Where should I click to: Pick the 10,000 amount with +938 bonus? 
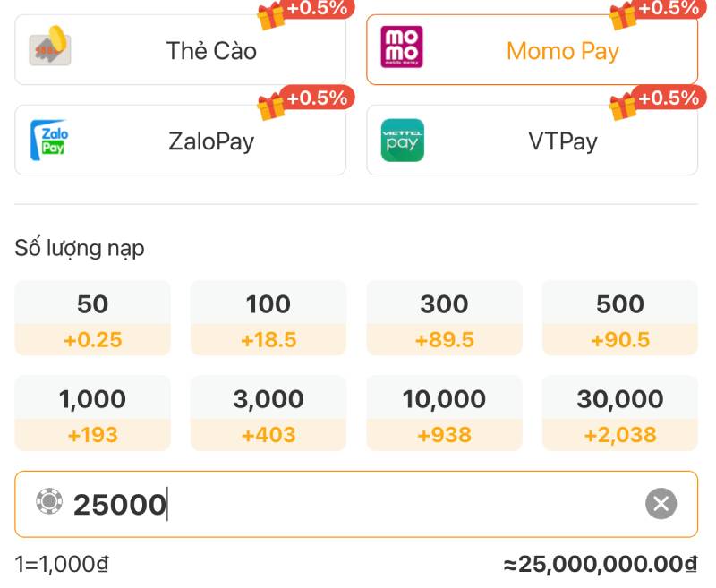pos(444,413)
